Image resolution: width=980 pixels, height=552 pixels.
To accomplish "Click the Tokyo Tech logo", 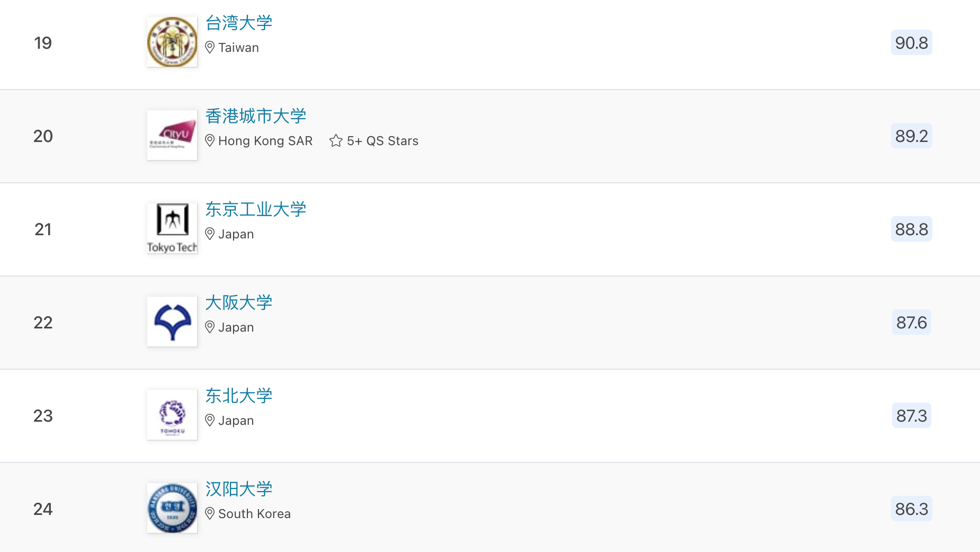I will [x=172, y=228].
